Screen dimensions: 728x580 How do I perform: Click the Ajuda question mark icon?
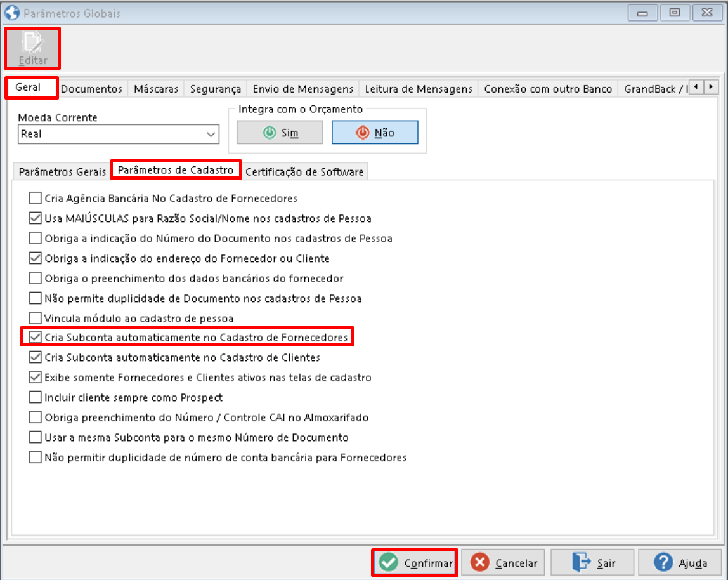click(663, 562)
